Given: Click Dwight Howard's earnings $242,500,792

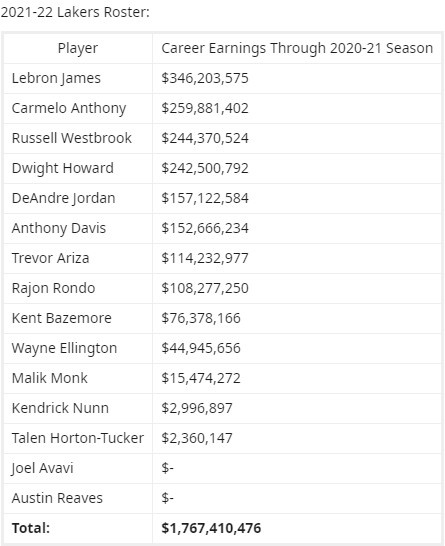Looking at the screenshot, I should pos(205,168).
